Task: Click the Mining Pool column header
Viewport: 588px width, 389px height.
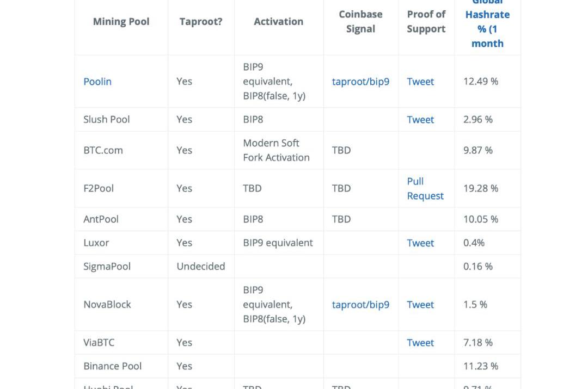Action: pyautogui.click(x=121, y=22)
